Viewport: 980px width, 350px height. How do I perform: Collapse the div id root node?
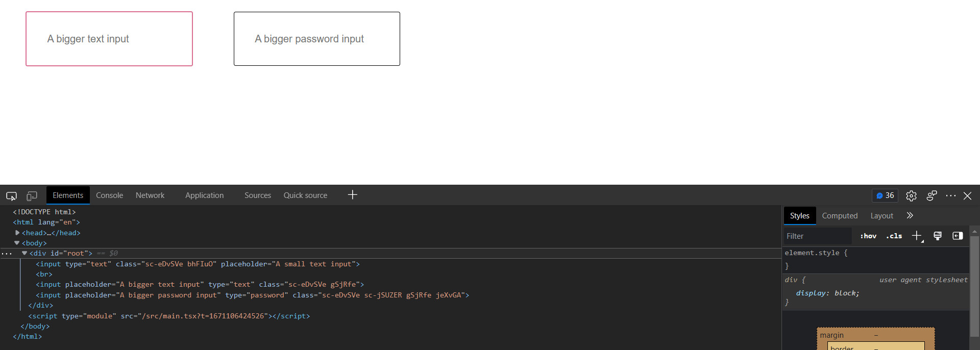click(x=24, y=253)
